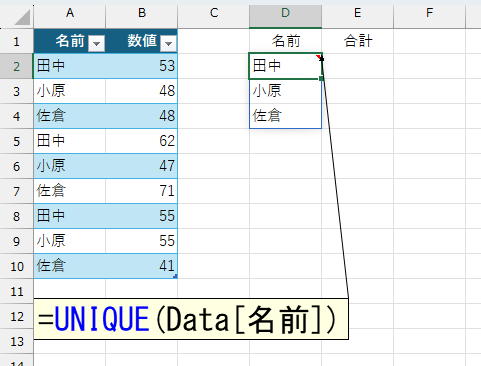Click cell A8 containing 田中

click(x=70, y=216)
